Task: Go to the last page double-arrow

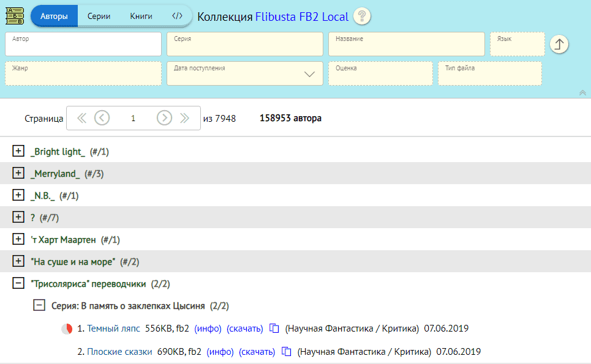Action: pos(184,118)
